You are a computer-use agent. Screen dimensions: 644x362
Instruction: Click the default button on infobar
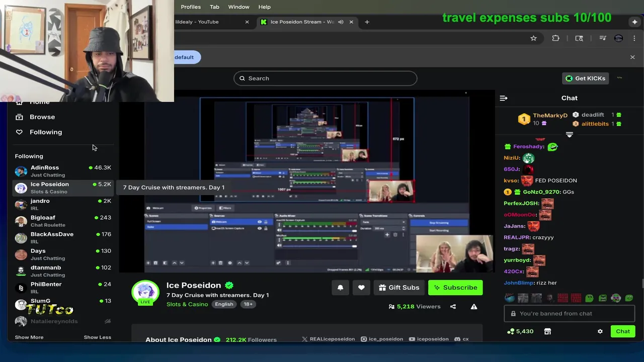coord(184,57)
